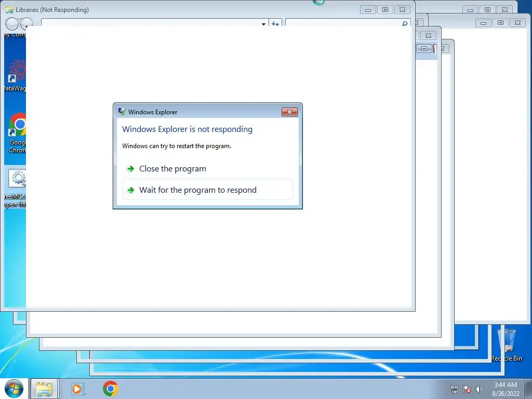Open the Action Center flag icon
This screenshot has height=399, width=532.
pyautogui.click(x=467, y=389)
